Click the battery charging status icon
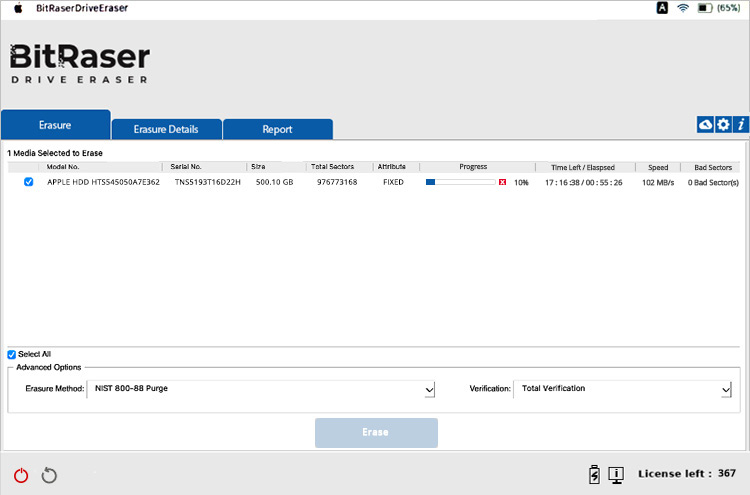The height and width of the screenshot is (495, 750). [x=594, y=474]
